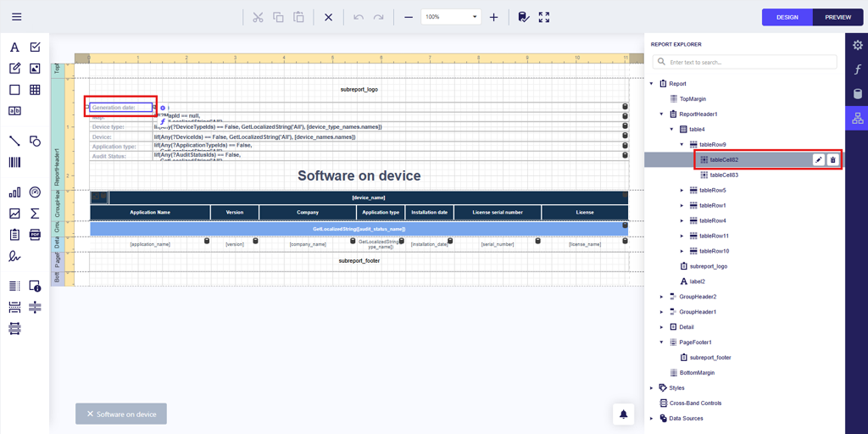Open the zoom level dropdown
868x434 pixels.
tap(474, 17)
